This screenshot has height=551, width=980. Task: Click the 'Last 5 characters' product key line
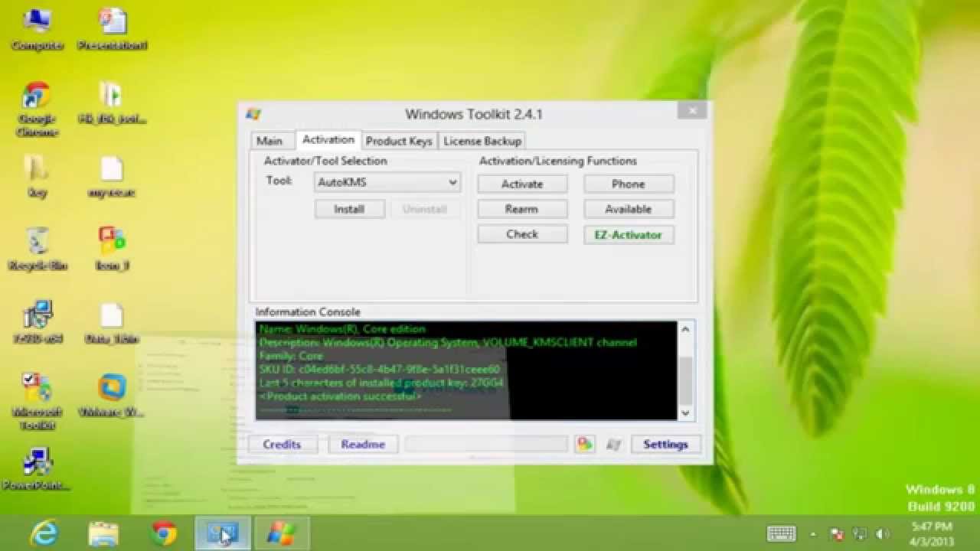click(381, 383)
